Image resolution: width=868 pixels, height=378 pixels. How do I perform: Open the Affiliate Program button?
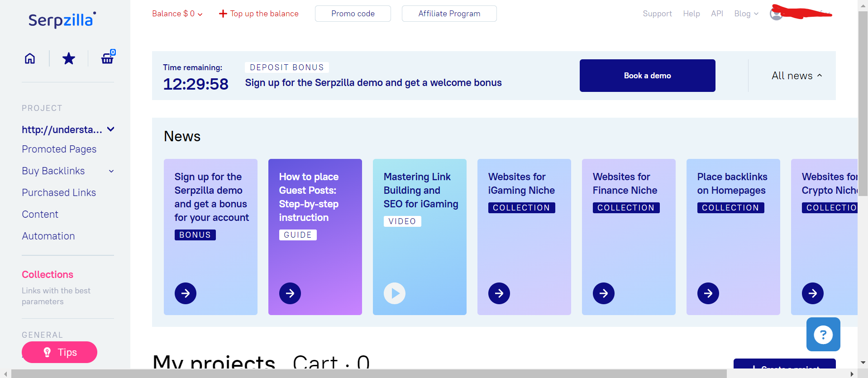(x=449, y=14)
